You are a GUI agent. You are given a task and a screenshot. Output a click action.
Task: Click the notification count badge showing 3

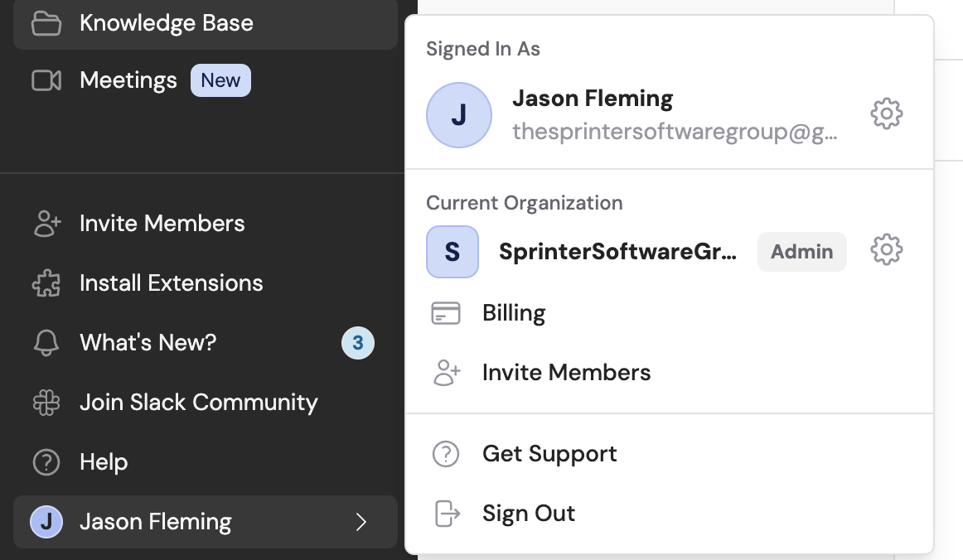(x=358, y=342)
